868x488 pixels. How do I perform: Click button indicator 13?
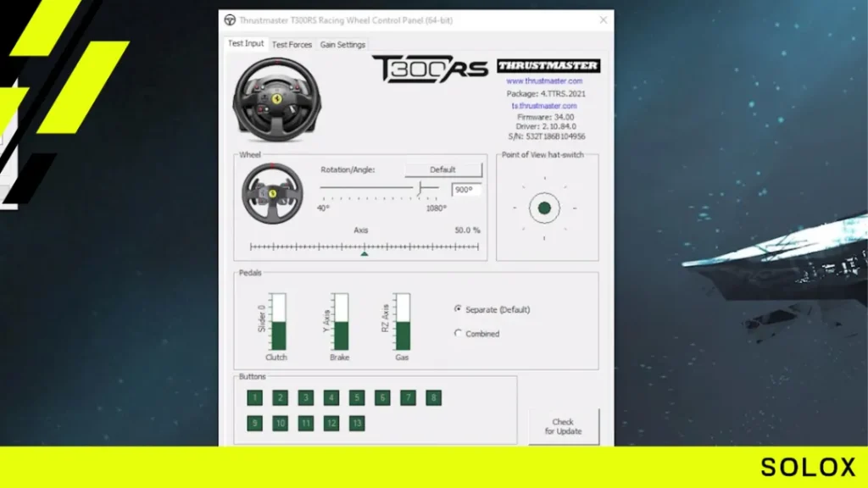point(357,424)
